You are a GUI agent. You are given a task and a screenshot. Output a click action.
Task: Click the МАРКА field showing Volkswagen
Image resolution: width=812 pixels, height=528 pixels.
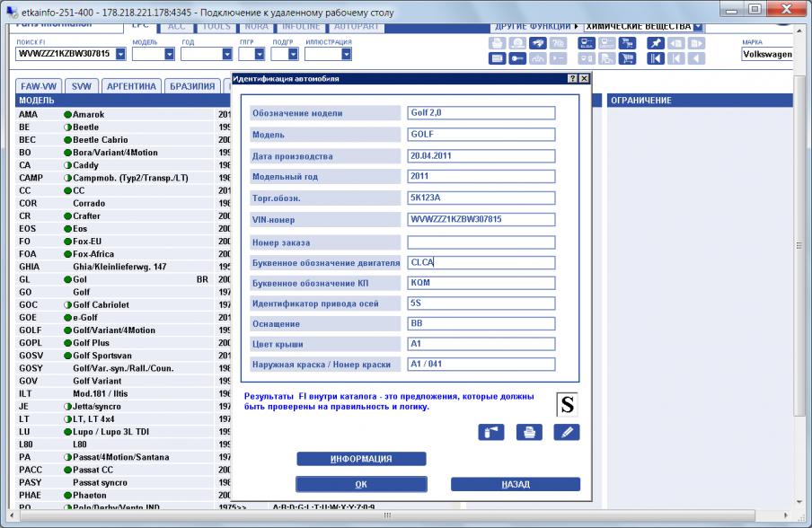point(767,54)
